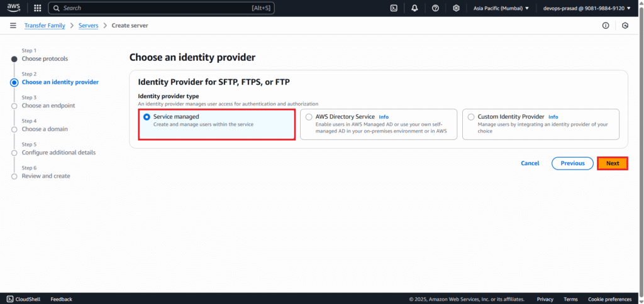Select Step 3 Choose an endpoint
The image size is (644, 304).
[48, 106]
